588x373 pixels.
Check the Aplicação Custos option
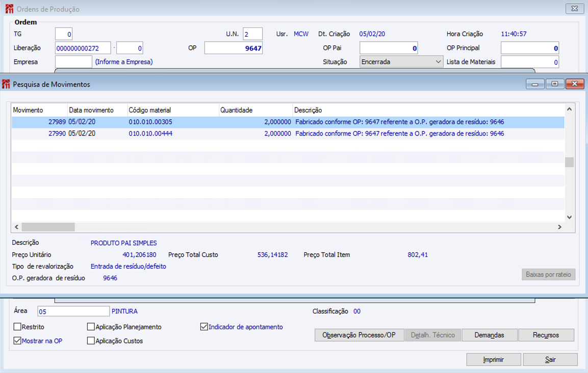pyautogui.click(x=91, y=341)
